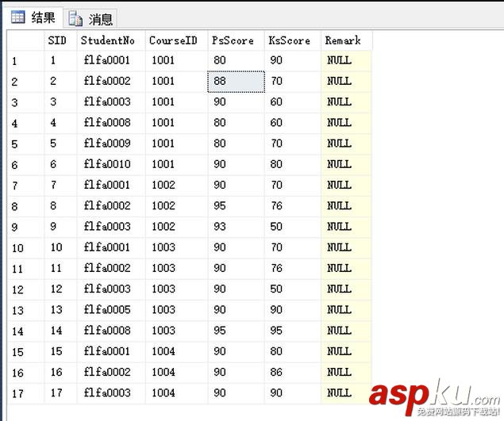
Task: Click SID cell 16 in row 16
Action: pos(60,373)
